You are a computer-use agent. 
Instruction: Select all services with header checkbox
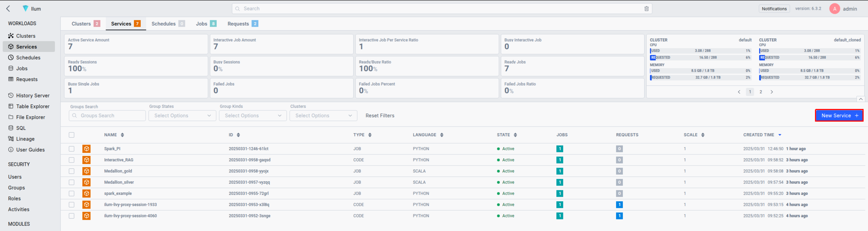[71, 135]
